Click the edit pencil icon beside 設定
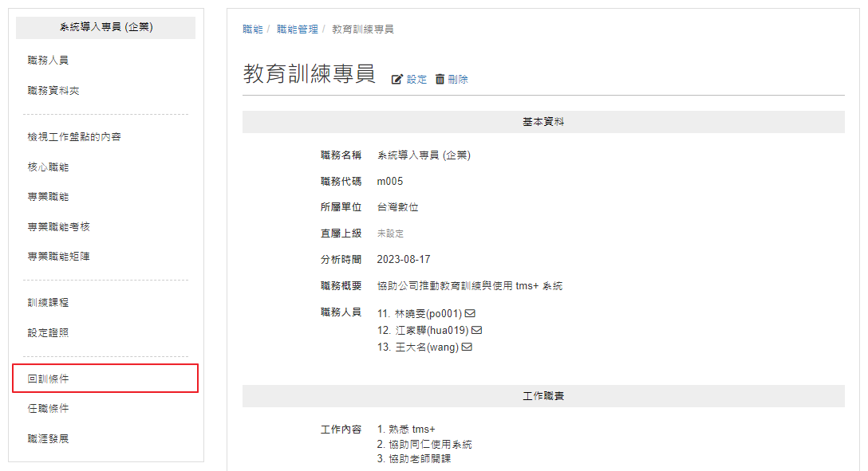The image size is (868, 471). [397, 80]
